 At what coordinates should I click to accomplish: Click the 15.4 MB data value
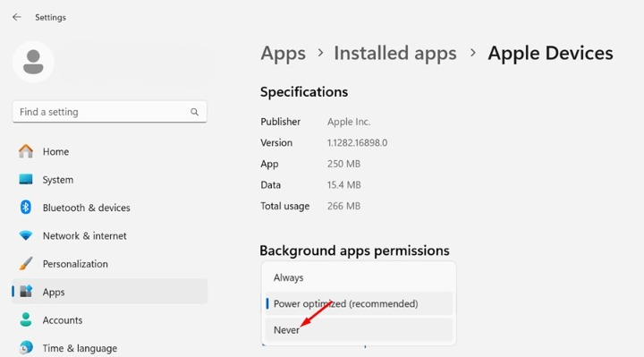[343, 185]
